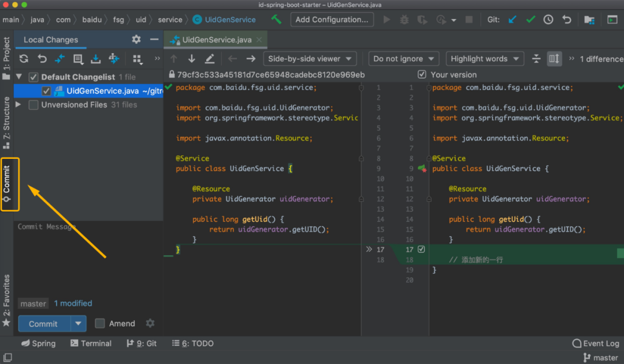Open the Do not ignore dropdown

coord(403,58)
